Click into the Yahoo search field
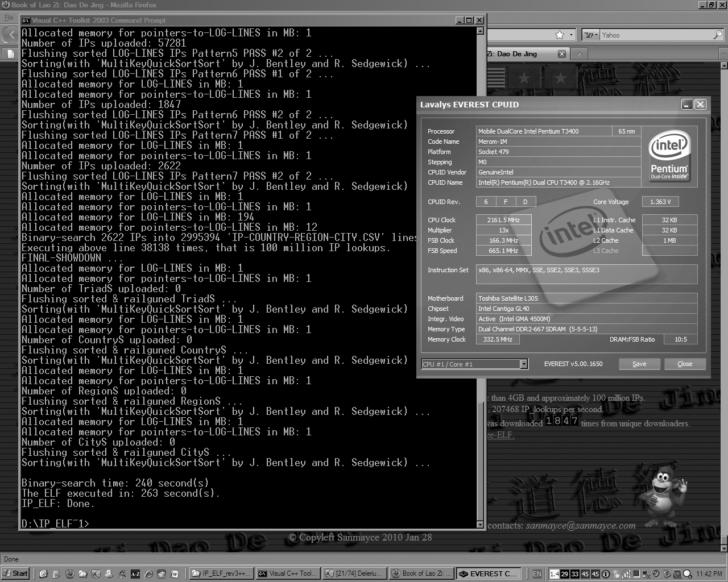This screenshot has width=728, height=582. 656,35
